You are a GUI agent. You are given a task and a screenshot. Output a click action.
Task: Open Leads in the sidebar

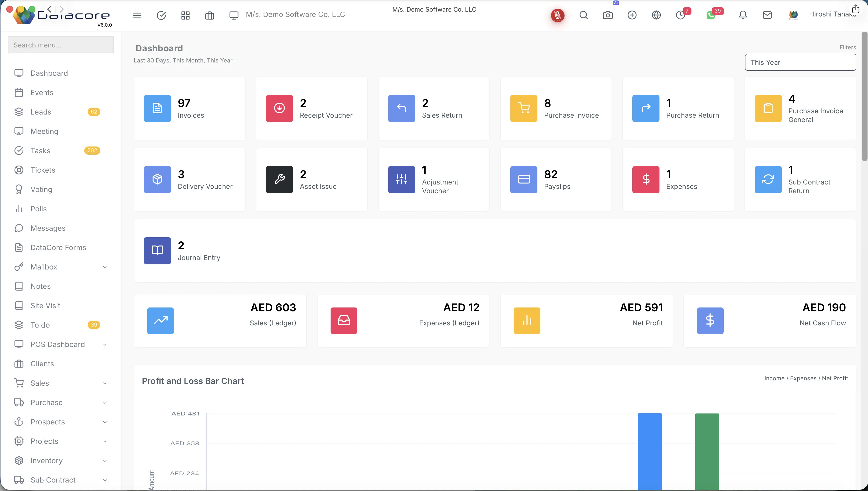[41, 112]
